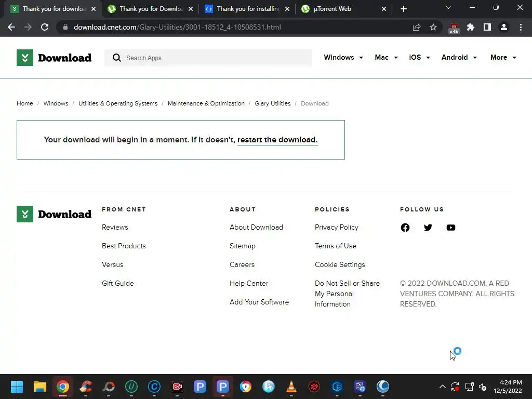Open the blue C circle taskbar icon
This screenshot has width=532, height=399.
154,387
